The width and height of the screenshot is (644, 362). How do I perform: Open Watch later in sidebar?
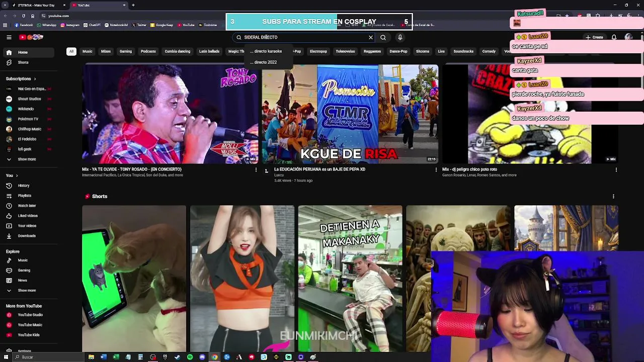(x=29, y=206)
